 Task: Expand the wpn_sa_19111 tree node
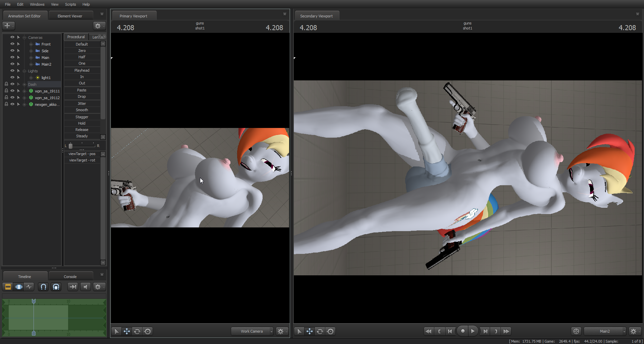[24, 91]
